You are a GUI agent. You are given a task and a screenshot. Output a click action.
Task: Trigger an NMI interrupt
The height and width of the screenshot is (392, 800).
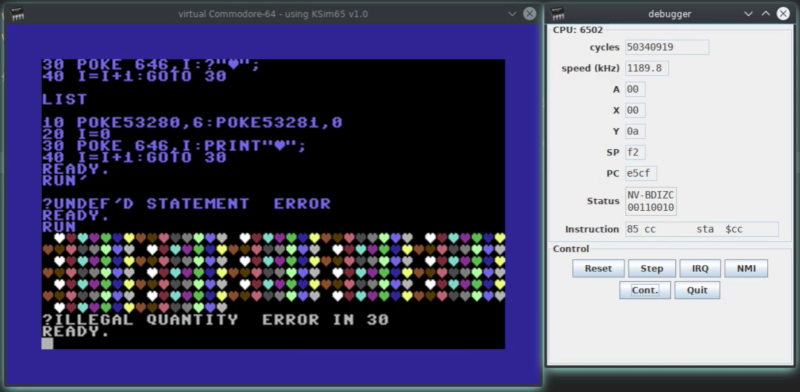click(x=746, y=268)
